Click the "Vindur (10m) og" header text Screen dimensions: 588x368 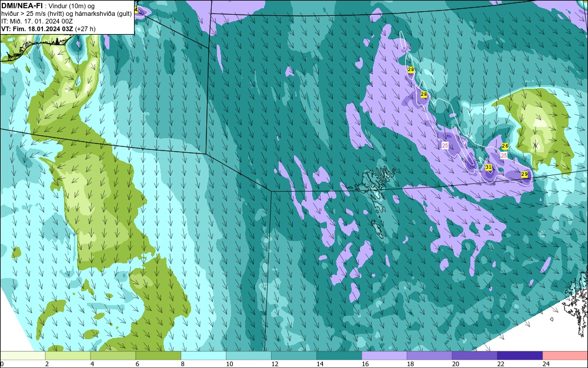[72, 6]
